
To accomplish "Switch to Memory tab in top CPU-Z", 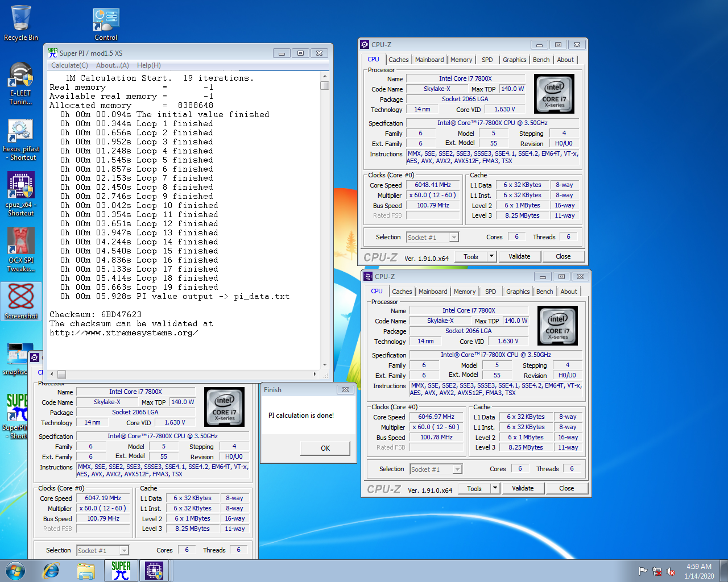I will (461, 60).
